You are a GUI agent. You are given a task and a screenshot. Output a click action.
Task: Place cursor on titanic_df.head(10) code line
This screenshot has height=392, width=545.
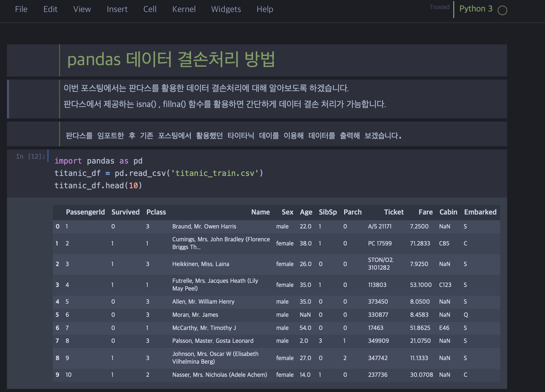tap(98, 185)
